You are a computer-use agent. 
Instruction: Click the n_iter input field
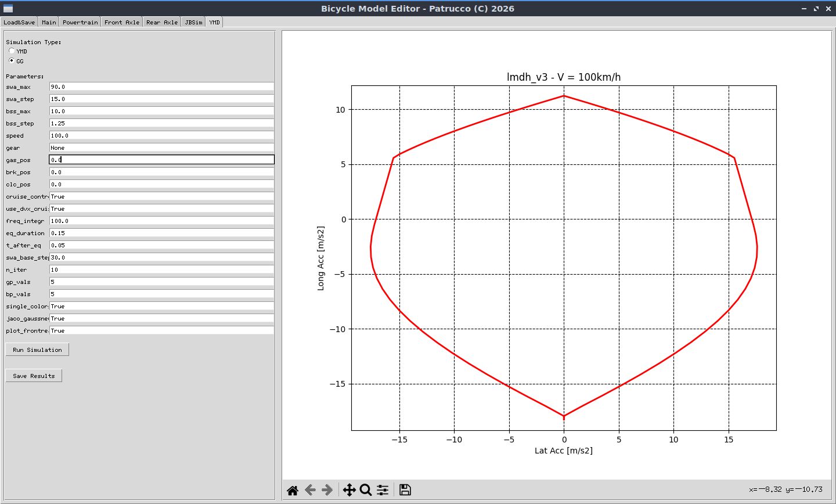161,269
